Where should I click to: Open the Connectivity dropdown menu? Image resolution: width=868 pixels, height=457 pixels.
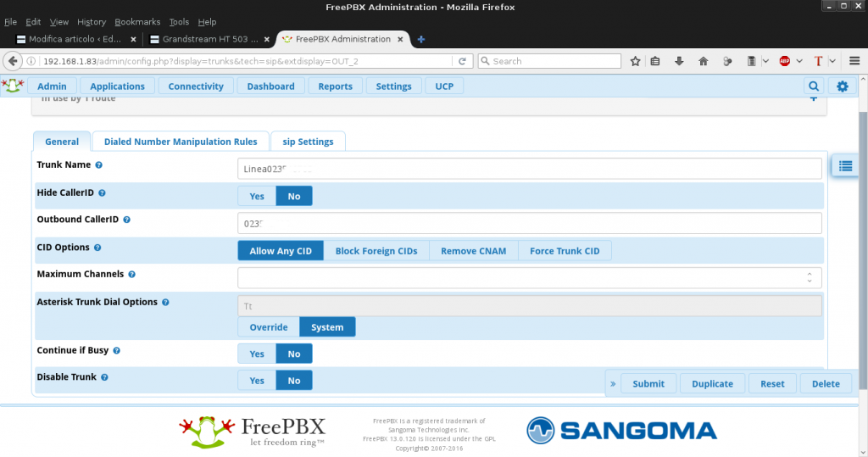pos(196,86)
